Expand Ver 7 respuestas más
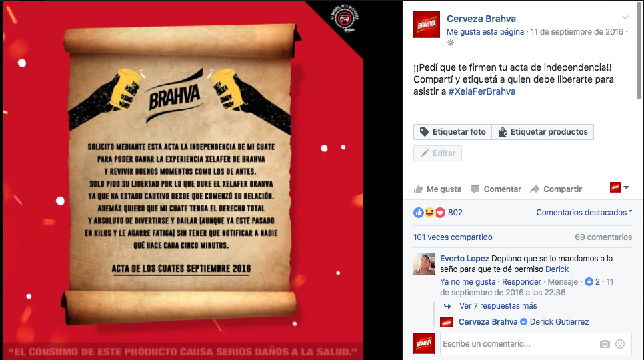Viewport: 644px width, 360px height. (x=498, y=306)
